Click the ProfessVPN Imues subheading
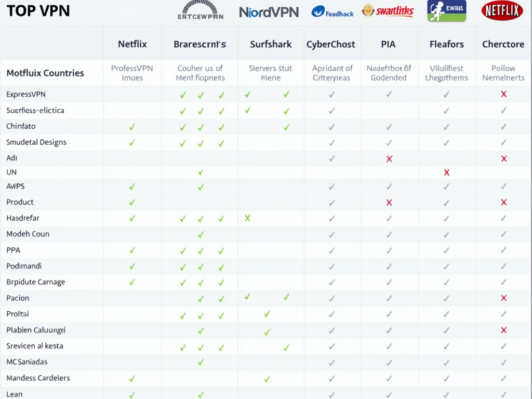Image resolution: width=532 pixels, height=399 pixels. [x=132, y=73]
